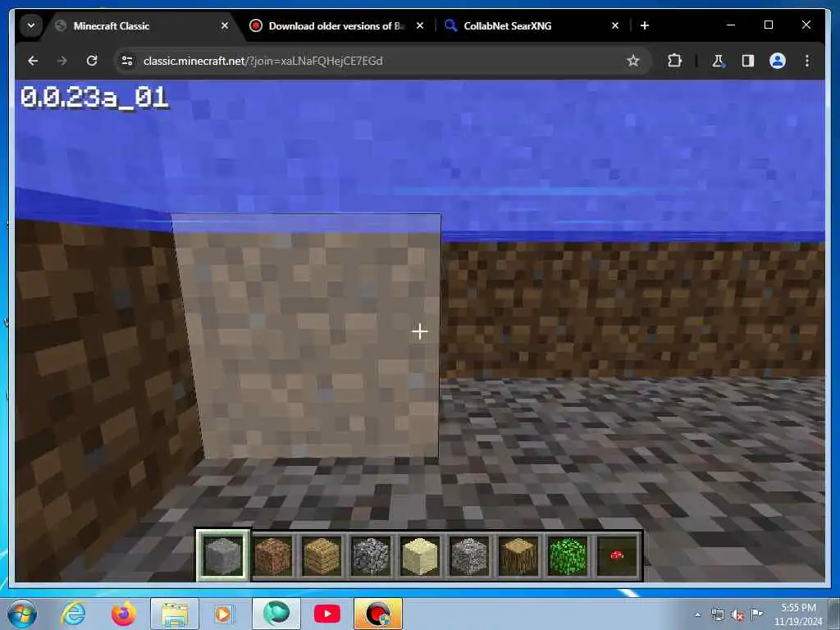Select the cobblestone block in hotbar
The image size is (840, 630).
pos(371,555)
